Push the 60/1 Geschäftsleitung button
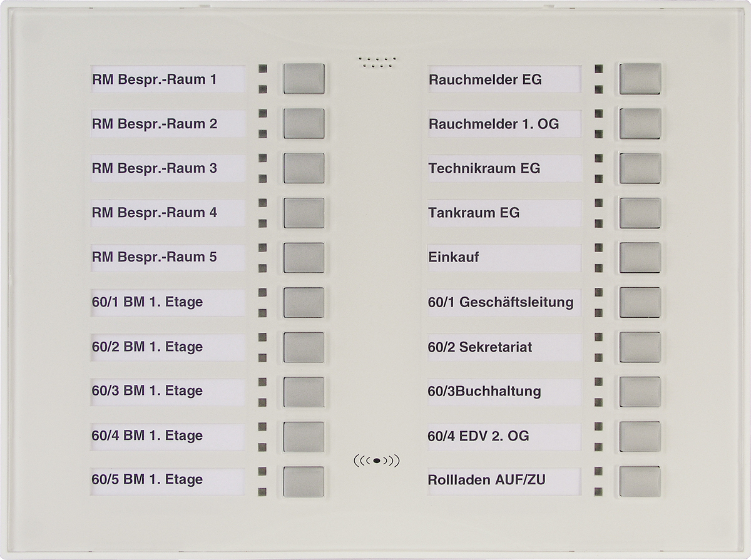The width and height of the screenshot is (751, 560). [x=640, y=303]
